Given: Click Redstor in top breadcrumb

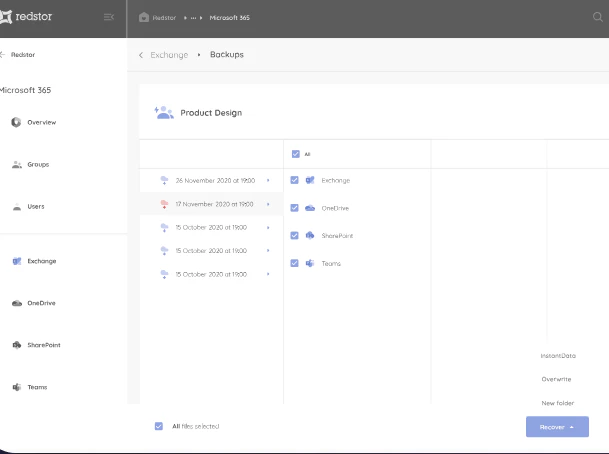Looking at the screenshot, I should [164, 18].
